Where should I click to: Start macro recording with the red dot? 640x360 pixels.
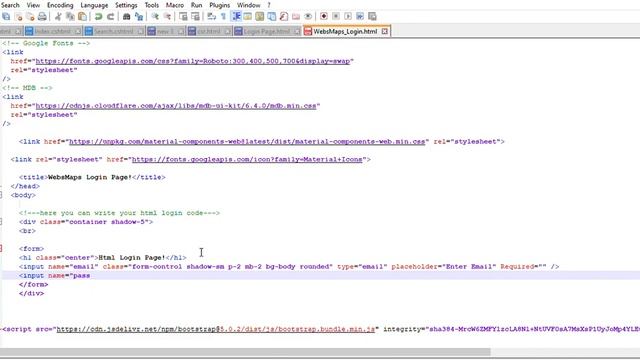point(324,16)
